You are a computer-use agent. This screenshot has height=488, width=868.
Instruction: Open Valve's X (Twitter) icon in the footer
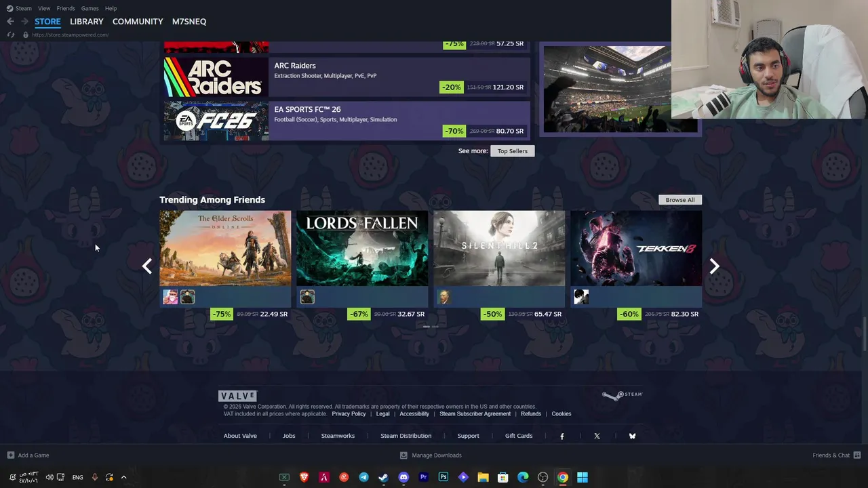tap(597, 436)
